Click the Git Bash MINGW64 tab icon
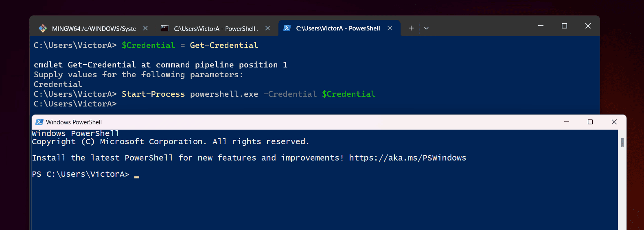The width and height of the screenshot is (644, 230). coord(43,28)
